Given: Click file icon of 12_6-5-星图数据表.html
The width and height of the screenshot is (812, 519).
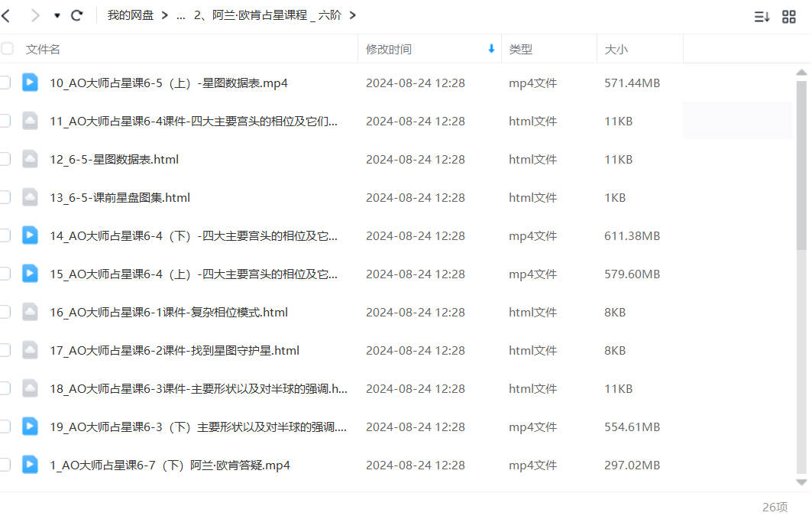Looking at the screenshot, I should click(x=30, y=159).
